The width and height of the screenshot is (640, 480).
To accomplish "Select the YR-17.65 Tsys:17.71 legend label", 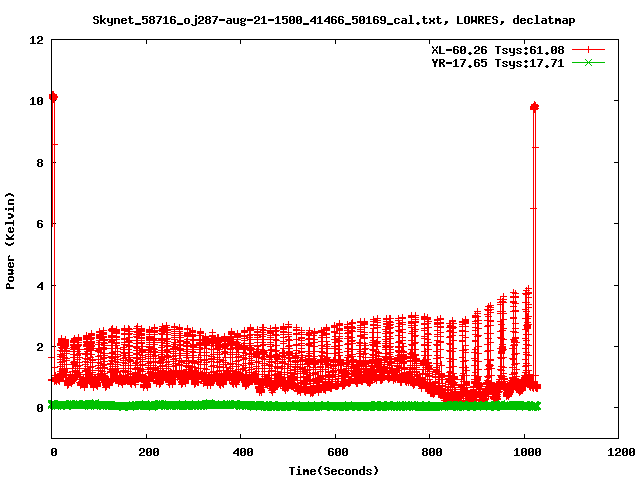I will [498, 63].
